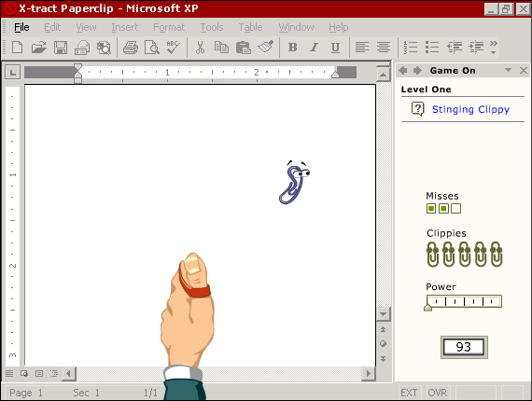Screen dimensions: 532x401
Task: Click the vertical scrollbar down arrow
Action: point(383,314)
